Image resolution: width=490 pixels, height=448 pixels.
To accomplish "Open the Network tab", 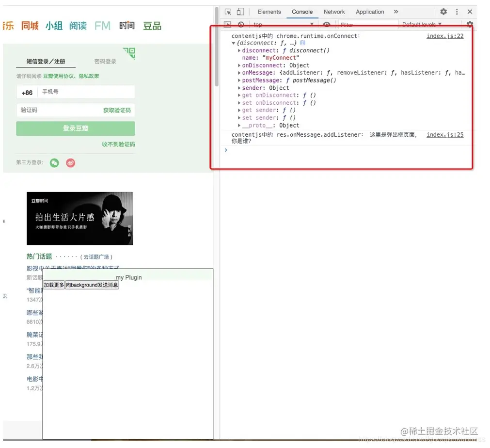I will (x=334, y=12).
